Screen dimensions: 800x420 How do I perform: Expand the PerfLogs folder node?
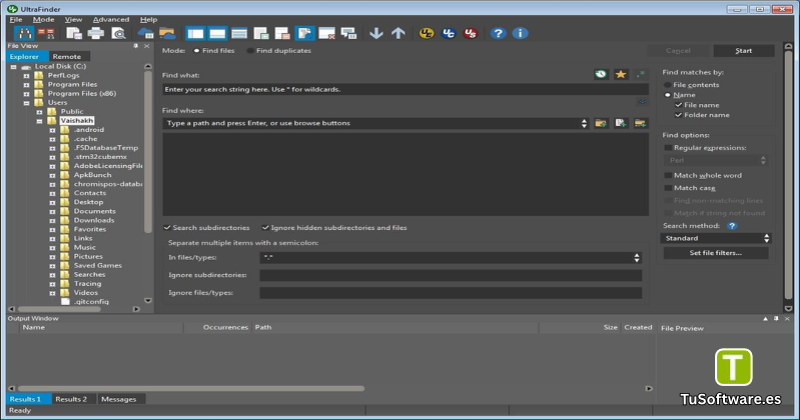pos(27,76)
